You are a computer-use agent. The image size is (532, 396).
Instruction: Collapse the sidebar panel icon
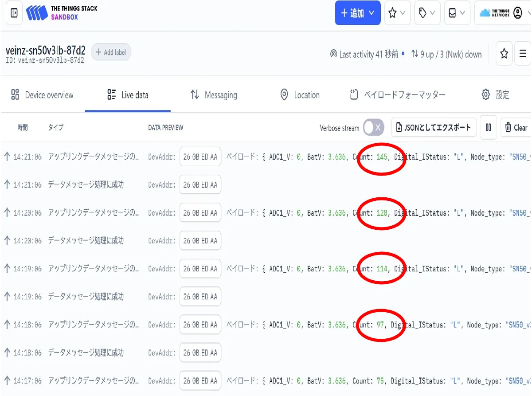(x=14, y=13)
